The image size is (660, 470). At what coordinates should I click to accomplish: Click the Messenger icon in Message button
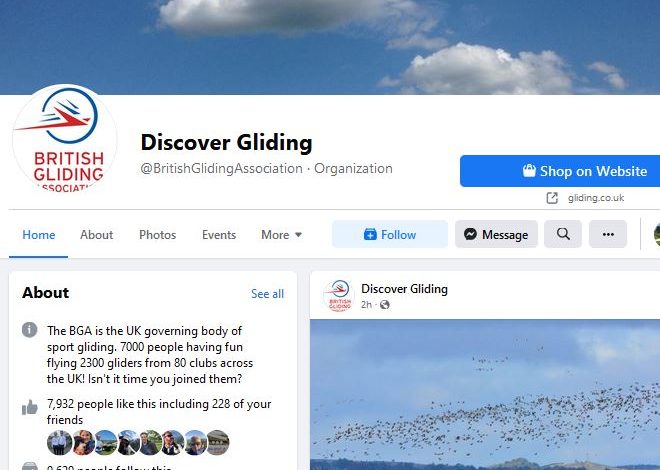470,234
